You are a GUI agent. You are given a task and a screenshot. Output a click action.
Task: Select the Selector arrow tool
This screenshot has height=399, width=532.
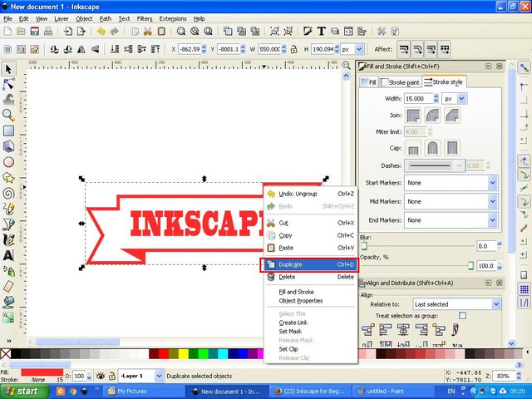pos(8,69)
